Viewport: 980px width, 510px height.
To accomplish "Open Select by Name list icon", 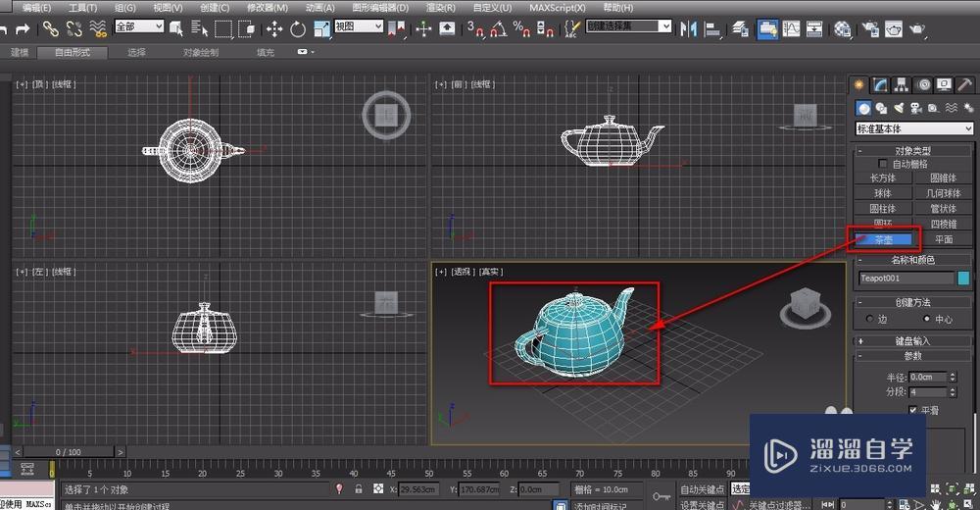I will tap(199, 28).
